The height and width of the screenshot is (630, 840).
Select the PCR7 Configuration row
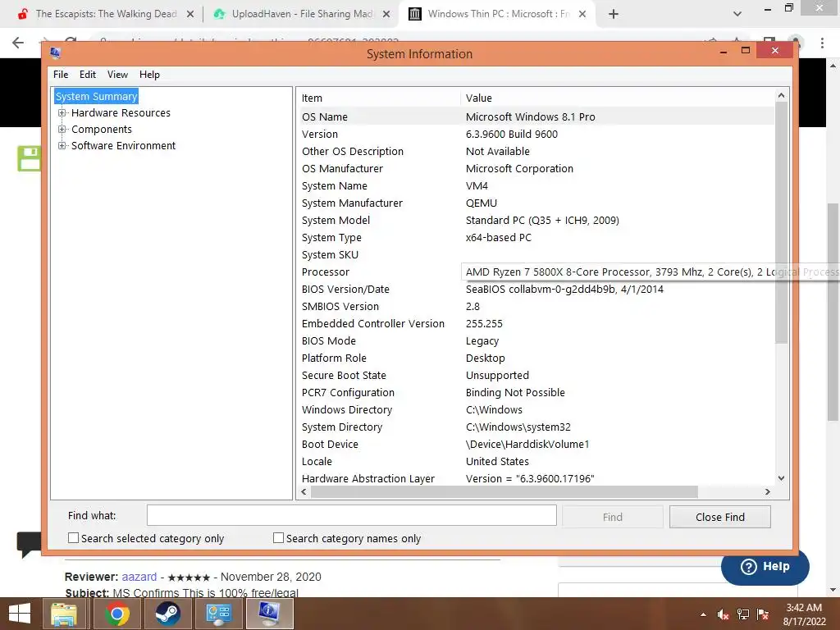(536, 393)
